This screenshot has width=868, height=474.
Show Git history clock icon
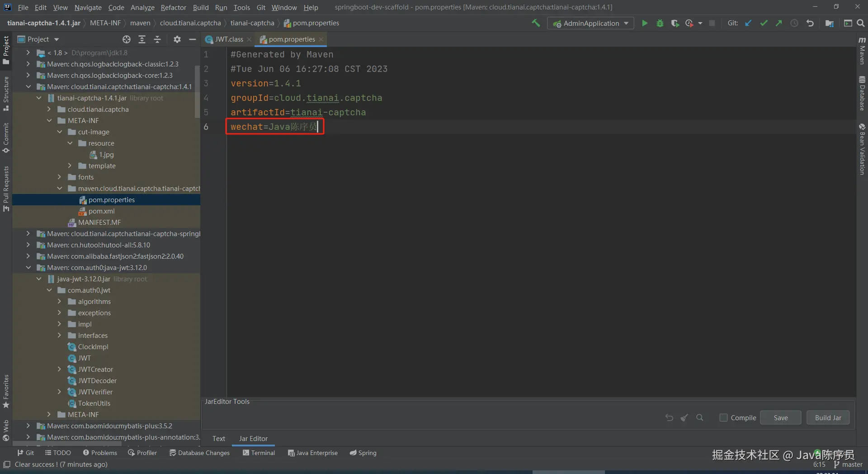794,23
